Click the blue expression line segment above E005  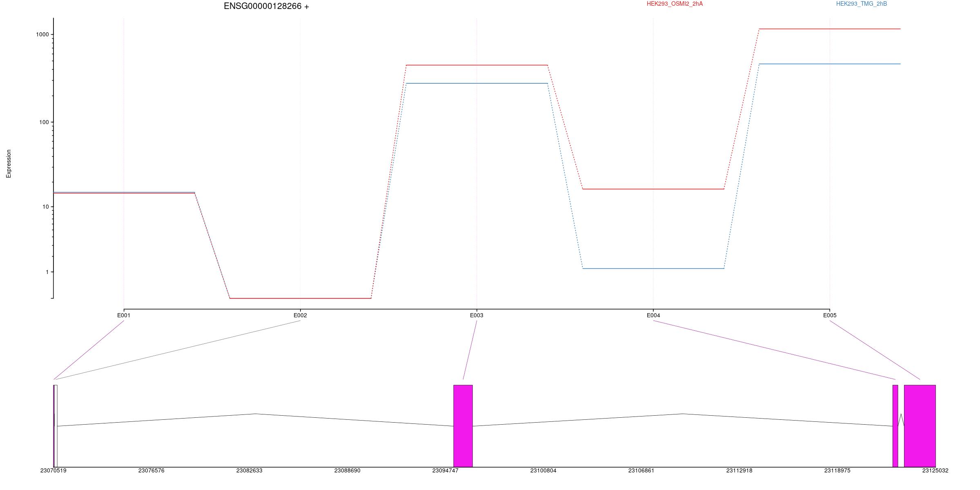830,64
